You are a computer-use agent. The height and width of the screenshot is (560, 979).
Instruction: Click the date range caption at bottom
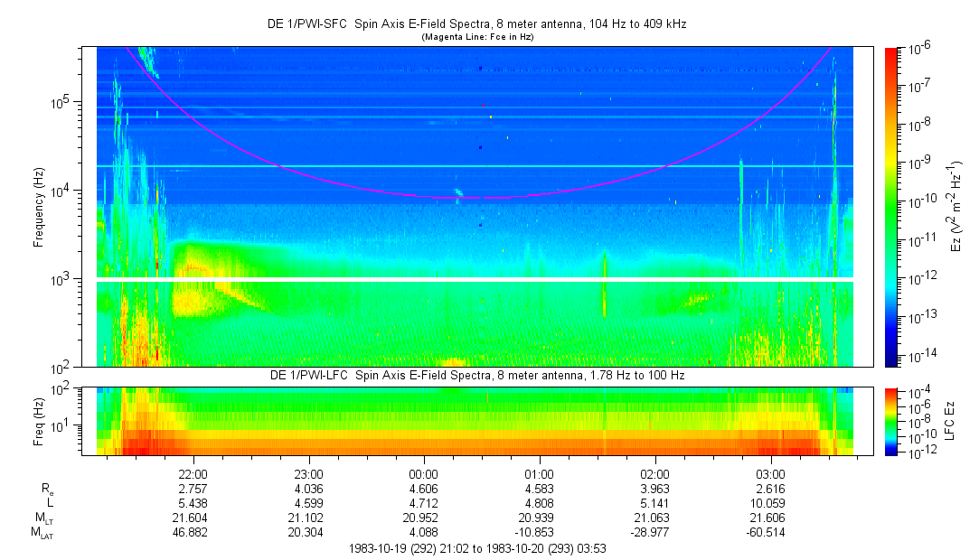(x=476, y=548)
